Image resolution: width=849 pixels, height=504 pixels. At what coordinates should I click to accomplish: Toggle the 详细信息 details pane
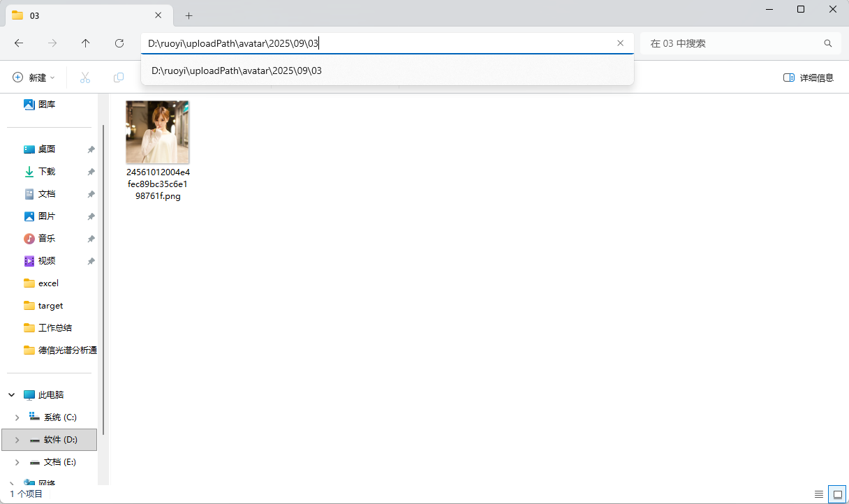pos(809,77)
